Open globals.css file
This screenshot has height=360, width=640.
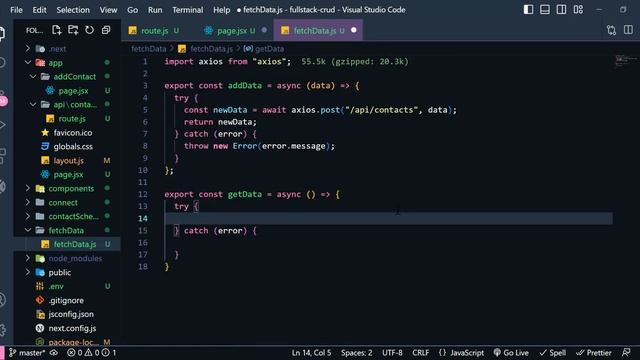click(73, 147)
